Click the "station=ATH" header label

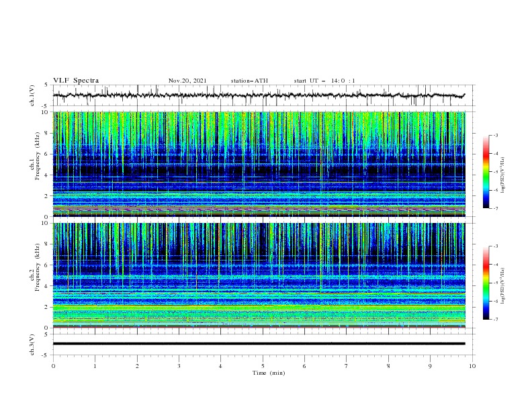click(249, 81)
